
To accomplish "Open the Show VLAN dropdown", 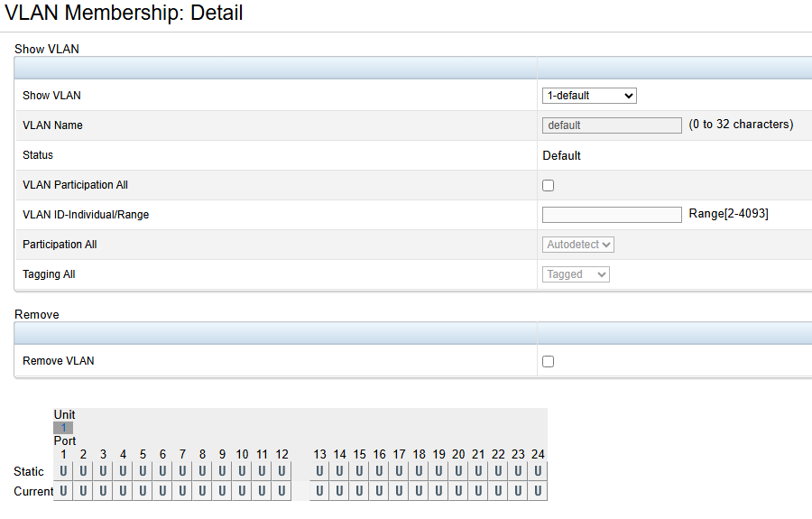I will (589, 96).
